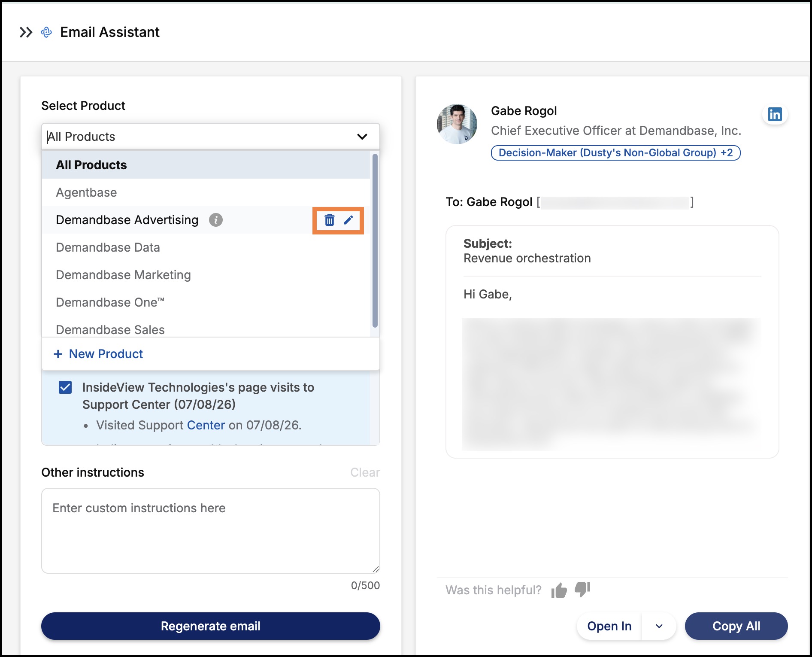Pick Demandbase One™ from the list

pyautogui.click(x=206, y=302)
